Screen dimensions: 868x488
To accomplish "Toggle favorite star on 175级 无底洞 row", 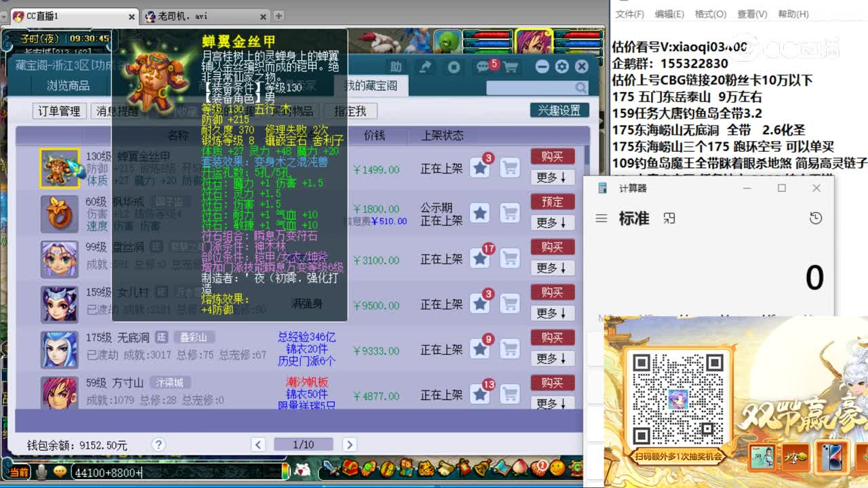I will [x=480, y=349].
